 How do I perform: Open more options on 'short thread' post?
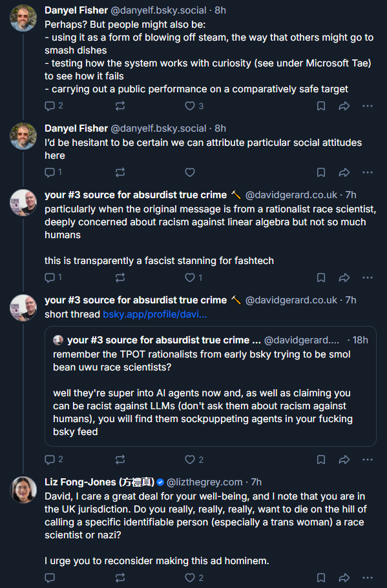pyautogui.click(x=368, y=460)
